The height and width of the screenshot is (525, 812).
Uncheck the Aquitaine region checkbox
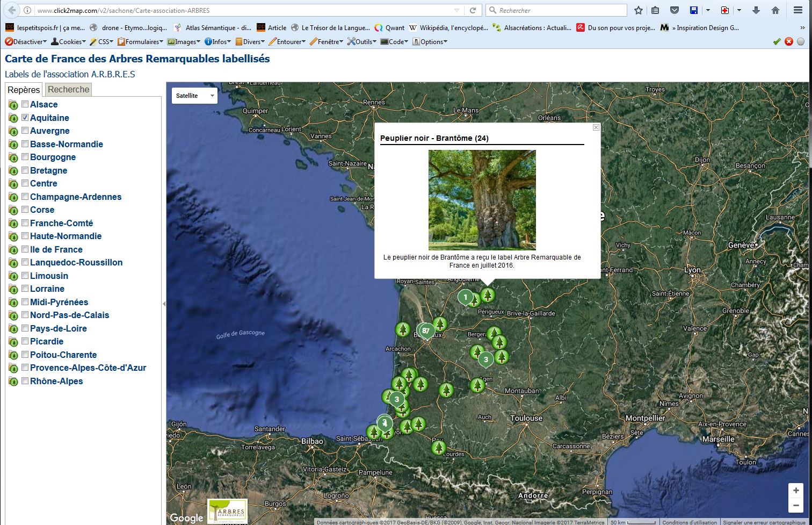coord(25,117)
